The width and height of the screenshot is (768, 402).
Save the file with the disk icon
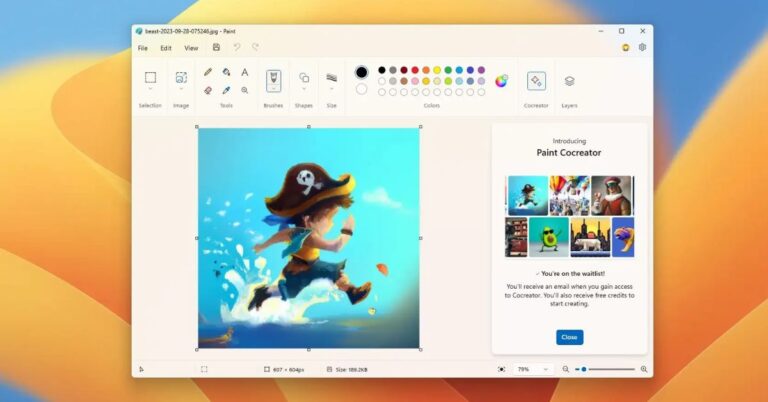(216, 47)
